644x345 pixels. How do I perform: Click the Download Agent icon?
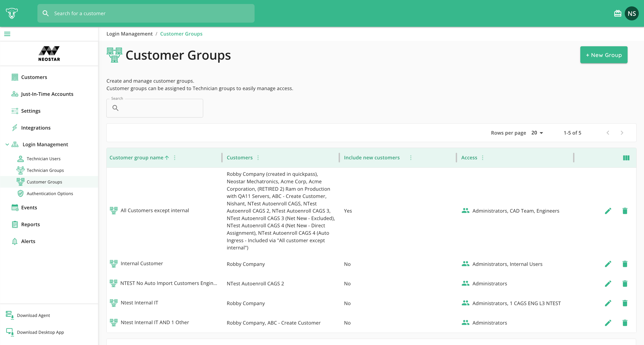pos(10,315)
